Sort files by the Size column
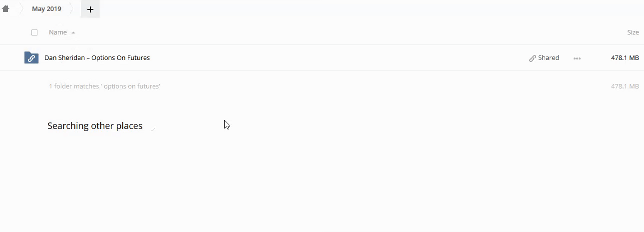Viewport: 644px width, 232px height. 633,32
